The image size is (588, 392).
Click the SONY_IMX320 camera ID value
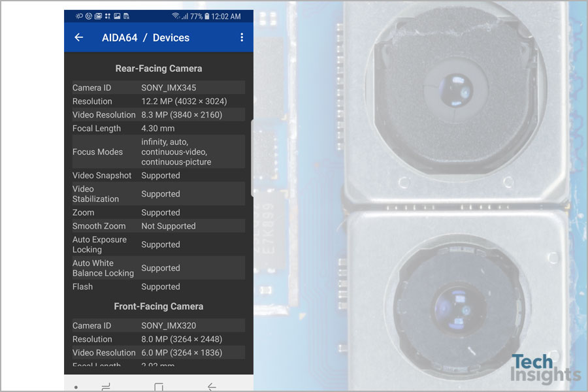169,325
